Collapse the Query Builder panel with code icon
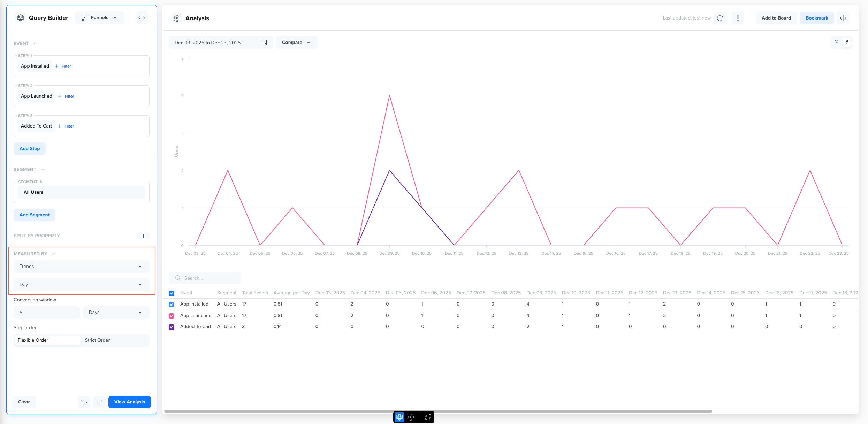 [x=142, y=18]
